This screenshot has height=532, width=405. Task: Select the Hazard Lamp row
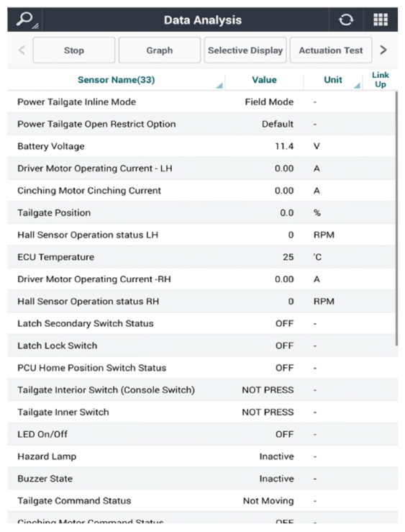click(x=202, y=456)
